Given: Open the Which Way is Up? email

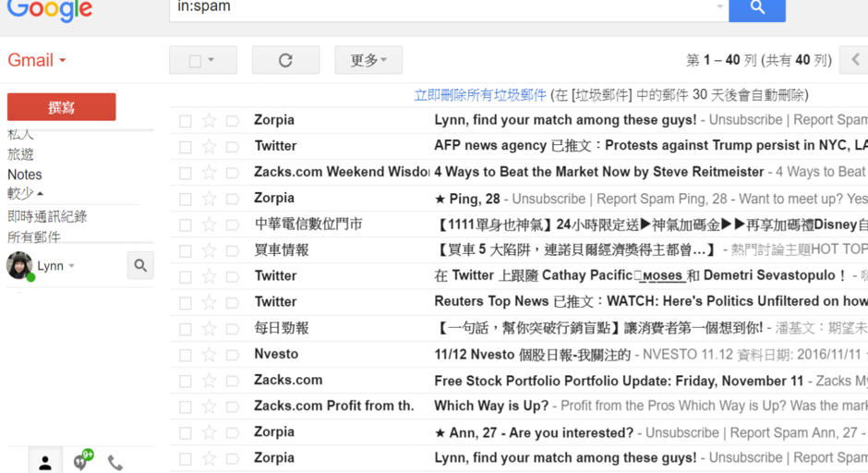Looking at the screenshot, I should [x=491, y=406].
